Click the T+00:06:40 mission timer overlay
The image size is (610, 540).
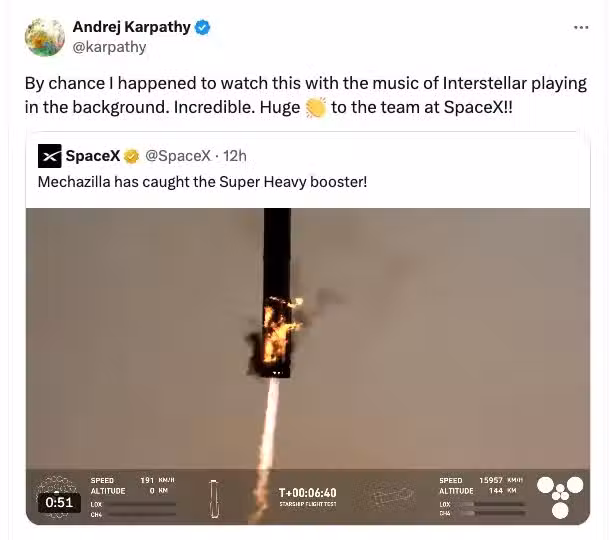[308, 493]
